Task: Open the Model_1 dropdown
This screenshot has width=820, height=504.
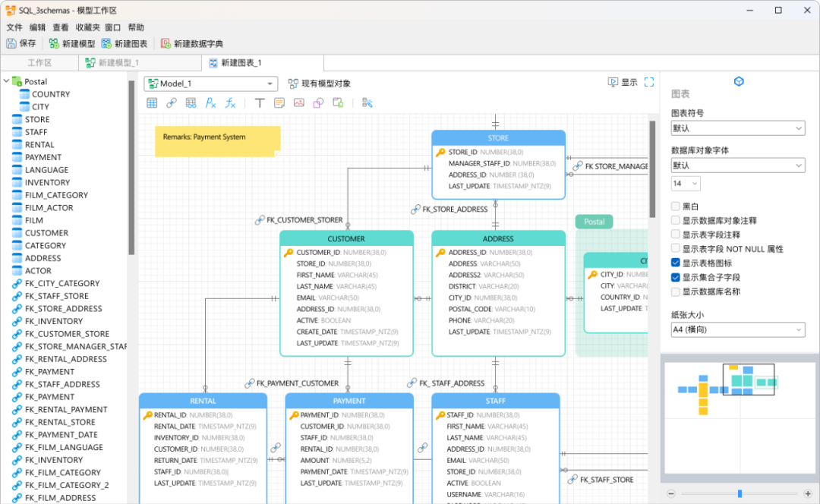Action: [x=211, y=83]
